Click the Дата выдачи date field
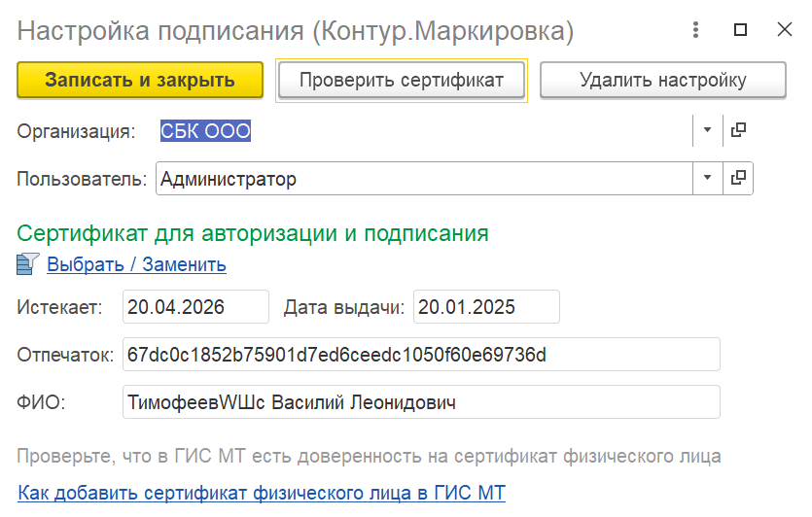This screenshot has width=812, height=517. [486, 307]
